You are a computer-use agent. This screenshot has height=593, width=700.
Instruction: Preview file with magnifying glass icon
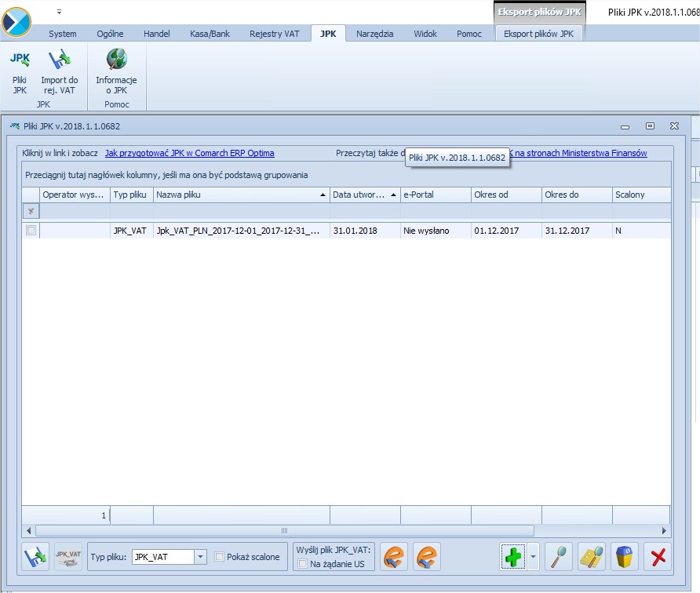559,557
